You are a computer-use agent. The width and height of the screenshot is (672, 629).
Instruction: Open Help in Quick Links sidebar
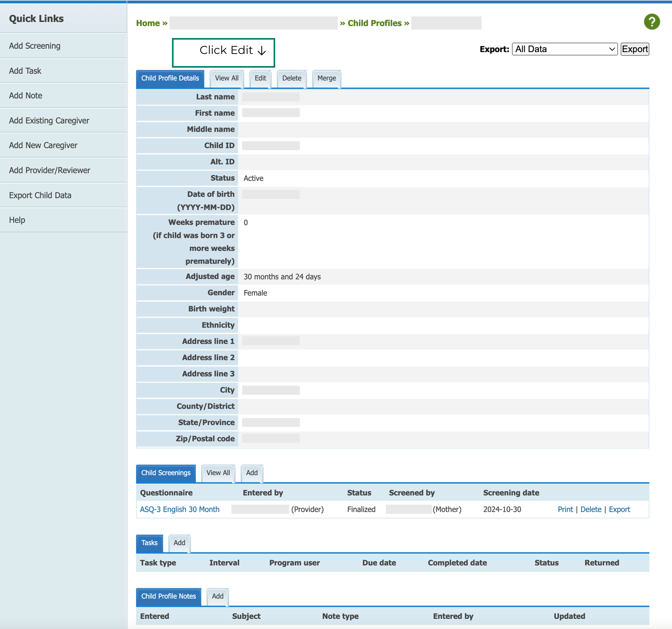tap(63, 220)
